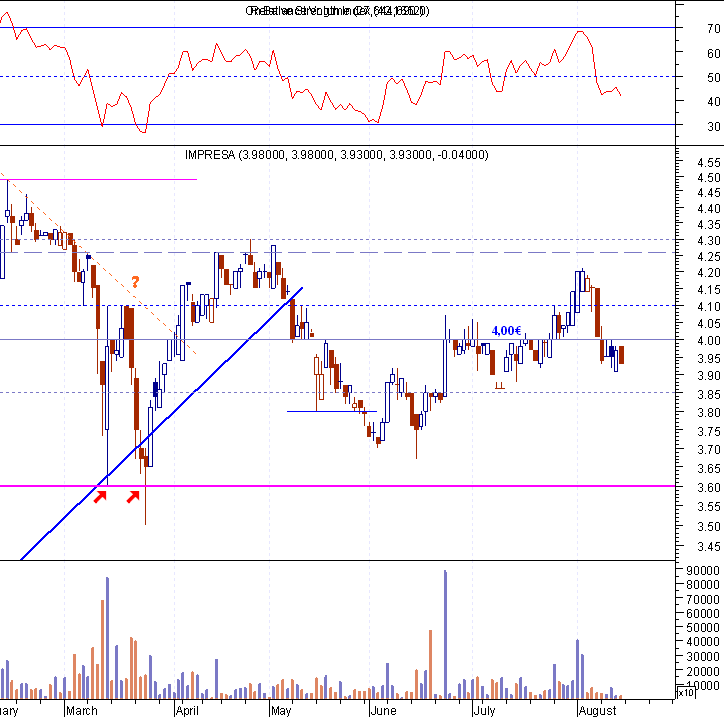Click the 50000 volume axis label
The image size is (724, 717).
tap(703, 628)
